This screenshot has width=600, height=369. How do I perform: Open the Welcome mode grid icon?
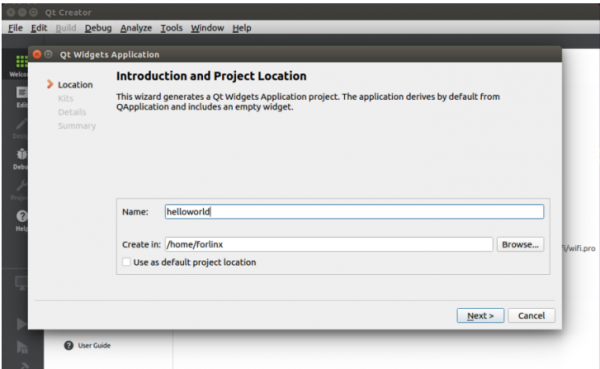point(21,62)
